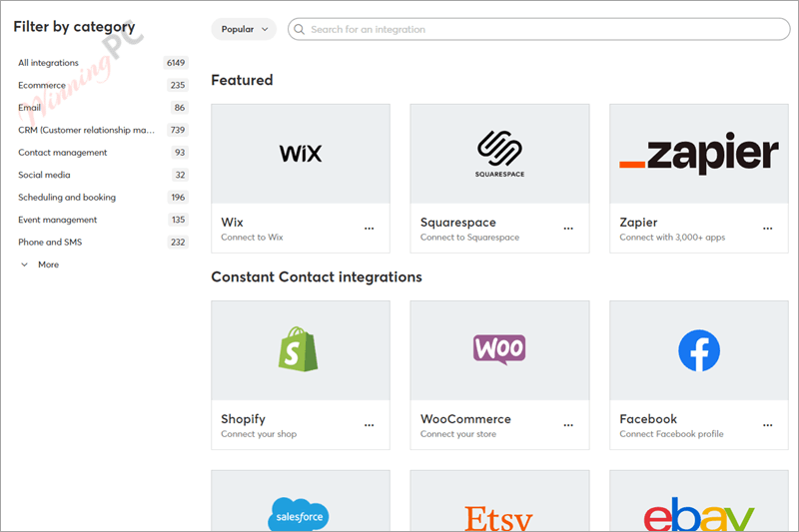Filter by All integrations
799x532 pixels.
pyautogui.click(x=48, y=63)
